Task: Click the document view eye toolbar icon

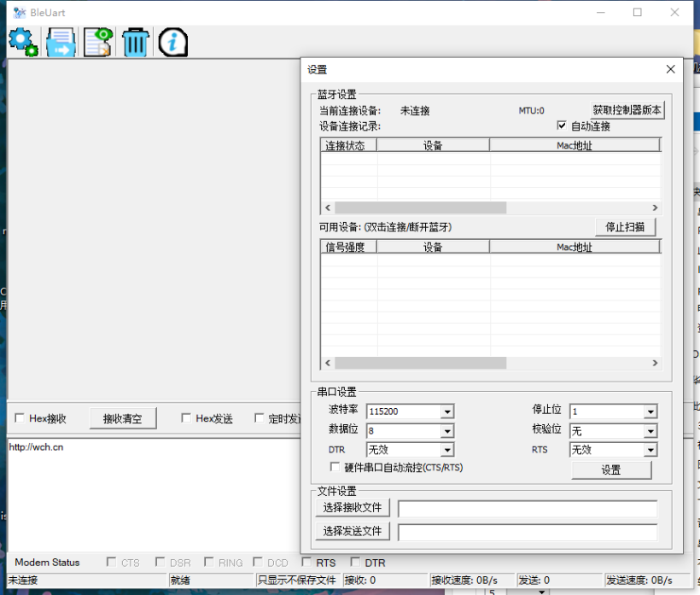Action: (98, 42)
